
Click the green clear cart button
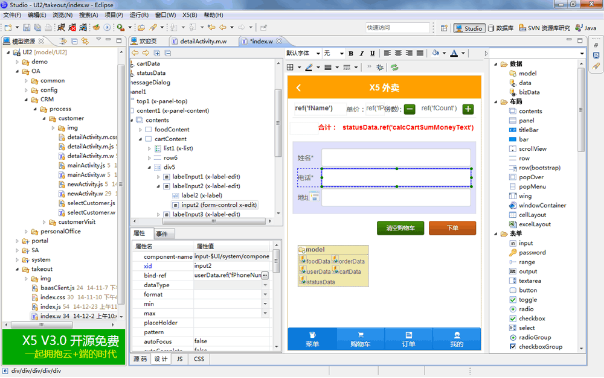(x=400, y=228)
